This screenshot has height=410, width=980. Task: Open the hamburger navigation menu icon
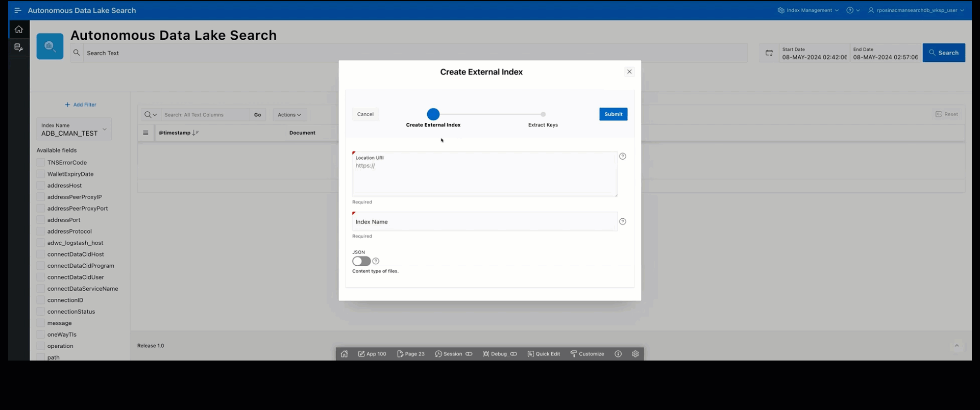point(18,10)
